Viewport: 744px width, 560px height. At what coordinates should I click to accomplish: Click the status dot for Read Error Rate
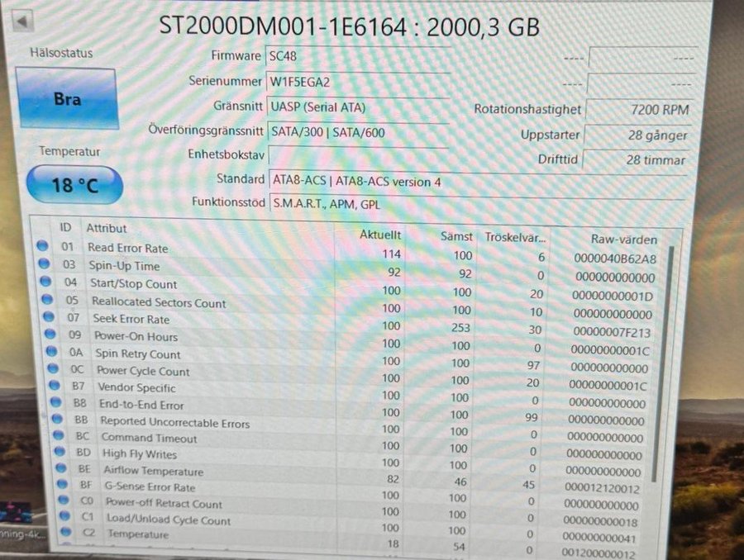click(x=42, y=245)
